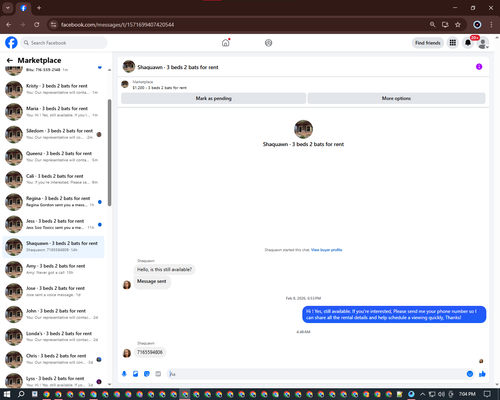Click the blue arrow at top of chat list
Image resolution: width=500 pixels, height=400 pixels.
point(100,67)
